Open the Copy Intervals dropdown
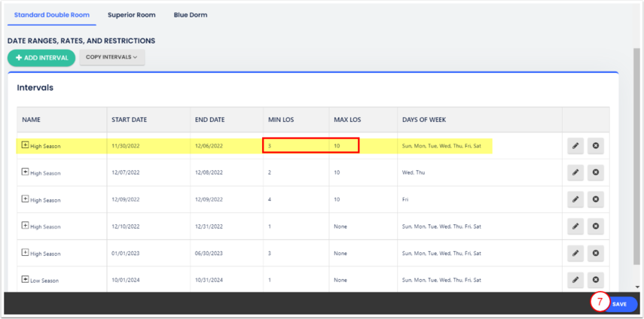 (111, 57)
